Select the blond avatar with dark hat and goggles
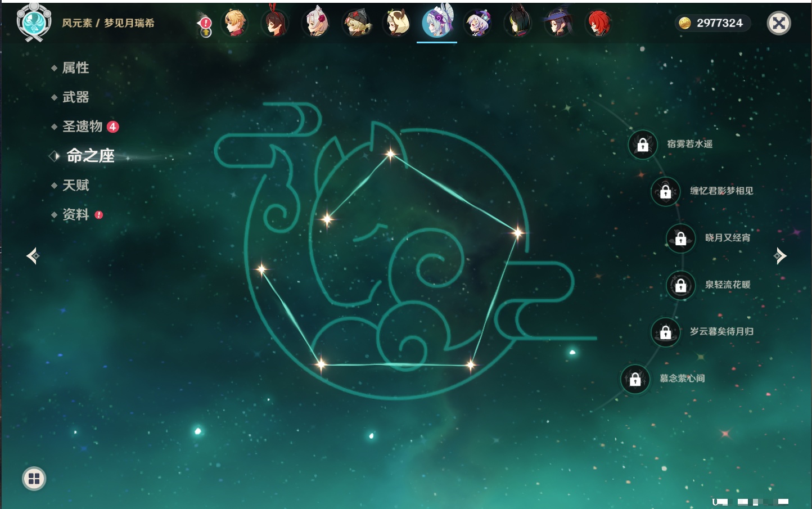The height and width of the screenshot is (509, 812). click(357, 23)
